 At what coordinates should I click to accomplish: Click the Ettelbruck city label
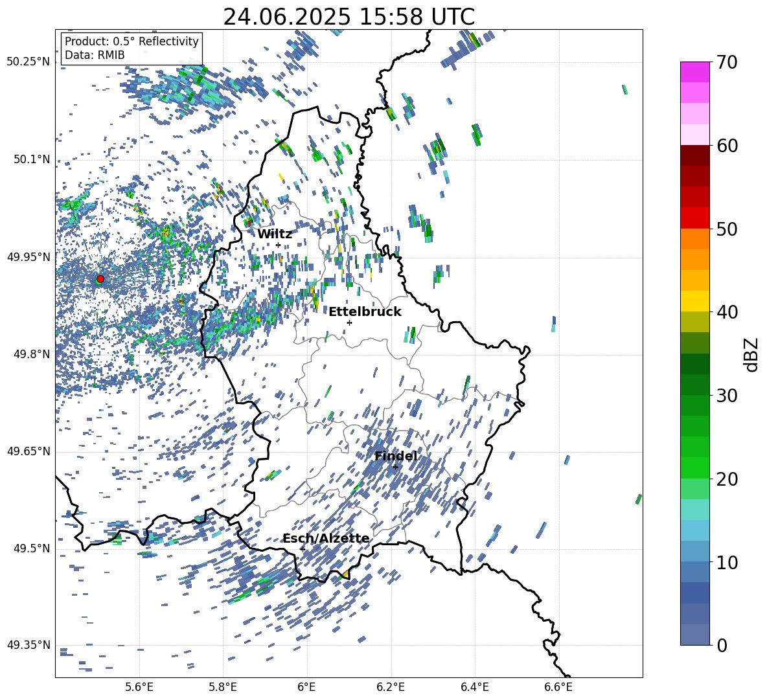click(365, 311)
